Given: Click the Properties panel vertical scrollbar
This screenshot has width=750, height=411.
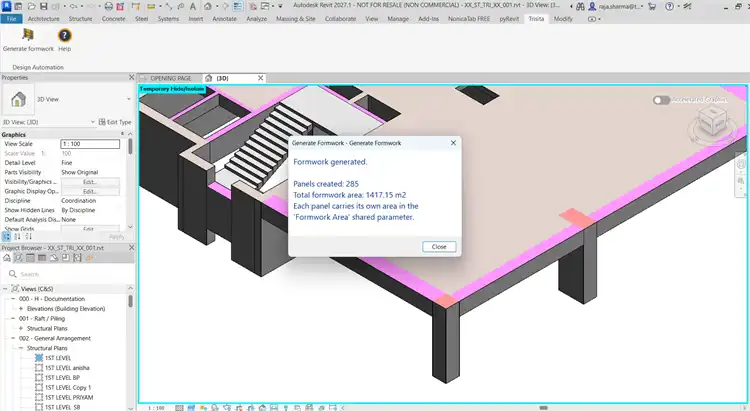Looking at the screenshot, I should pyautogui.click(x=130, y=147).
